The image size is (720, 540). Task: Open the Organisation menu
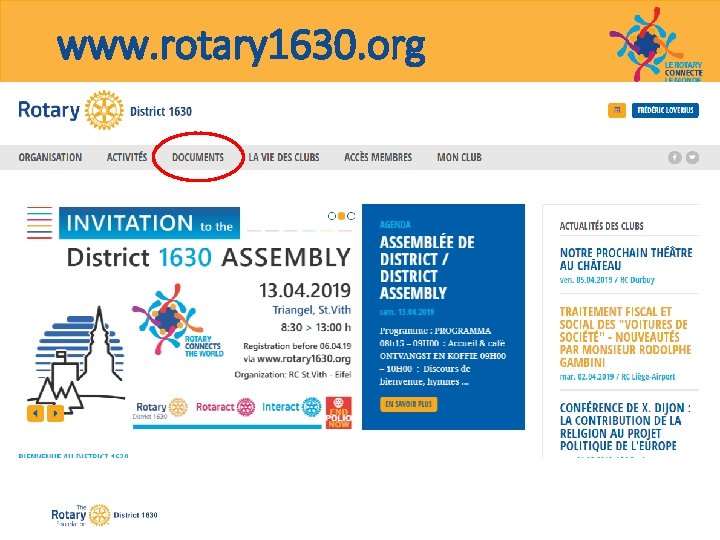51,158
